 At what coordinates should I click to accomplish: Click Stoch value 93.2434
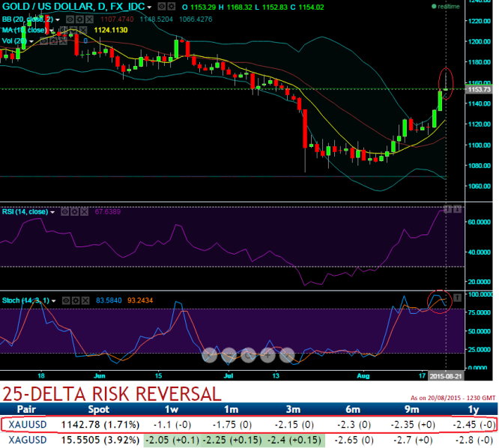[x=140, y=300]
